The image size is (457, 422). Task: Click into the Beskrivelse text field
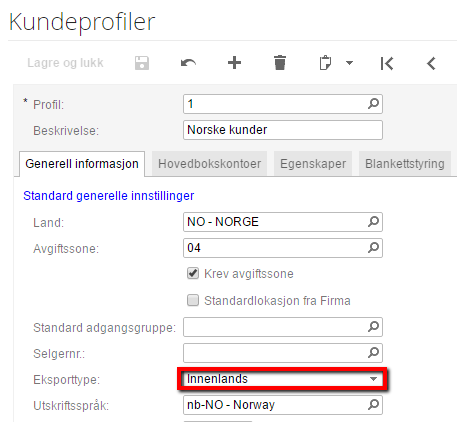283,130
